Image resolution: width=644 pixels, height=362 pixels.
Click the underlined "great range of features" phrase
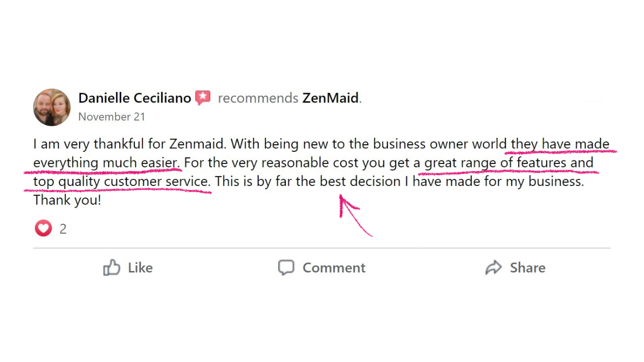[x=495, y=162]
